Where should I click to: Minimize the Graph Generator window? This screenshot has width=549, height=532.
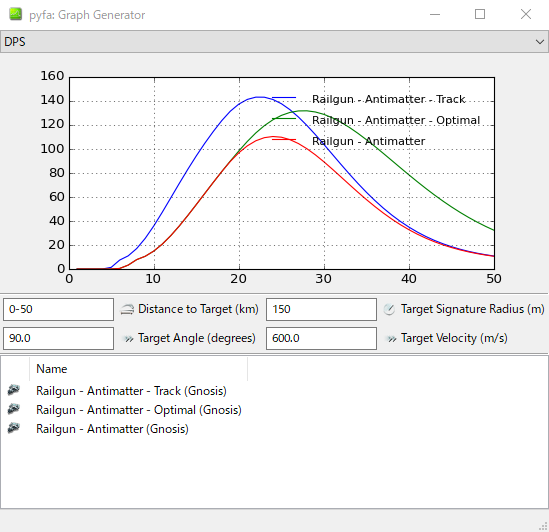pos(435,14)
